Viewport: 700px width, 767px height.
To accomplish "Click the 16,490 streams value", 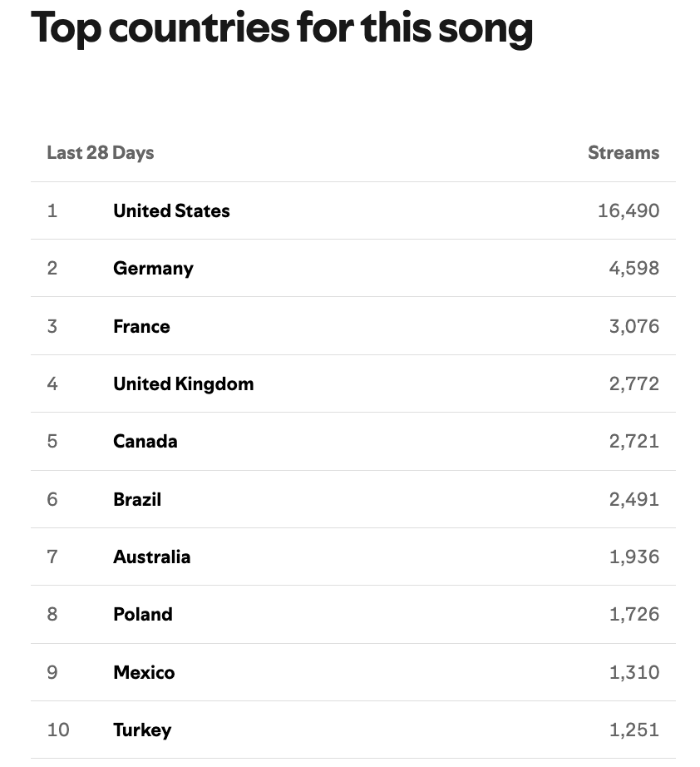I will pos(628,210).
